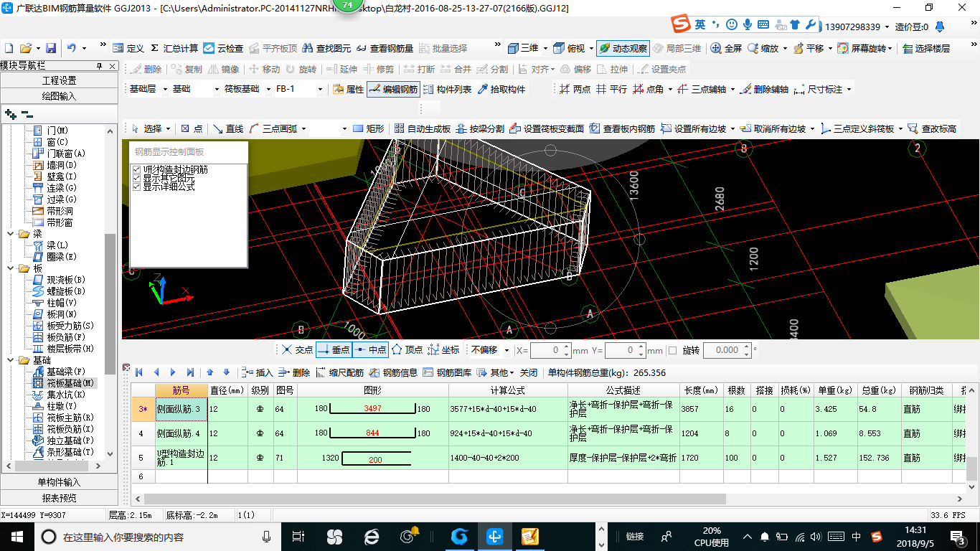Viewport: 980px width, 551px height.
Task: Click the X coordinate input field
Action: 550,350
